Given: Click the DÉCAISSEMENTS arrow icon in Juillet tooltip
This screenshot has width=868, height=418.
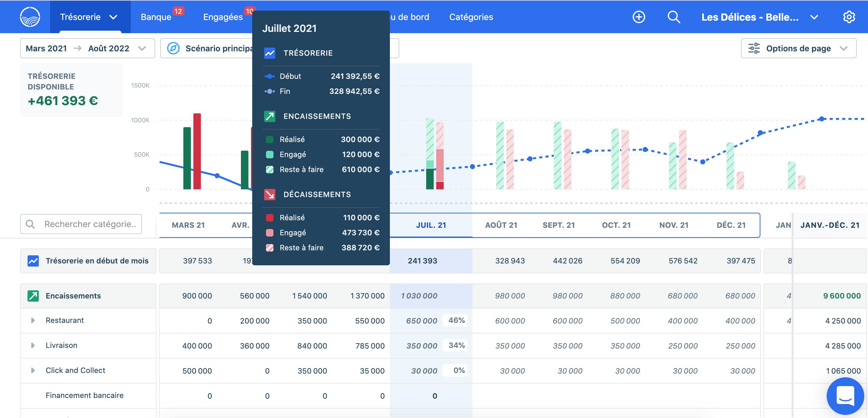Looking at the screenshot, I should tap(269, 194).
